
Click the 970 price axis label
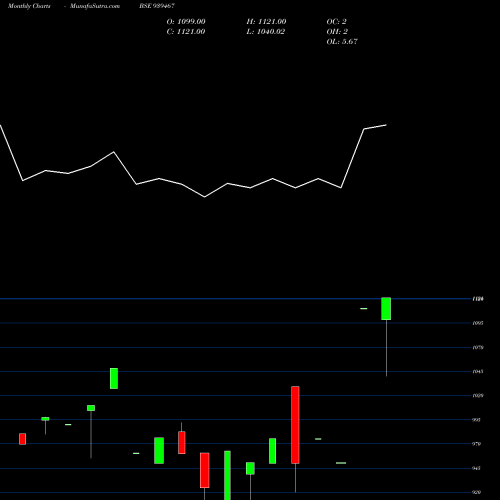(477, 444)
